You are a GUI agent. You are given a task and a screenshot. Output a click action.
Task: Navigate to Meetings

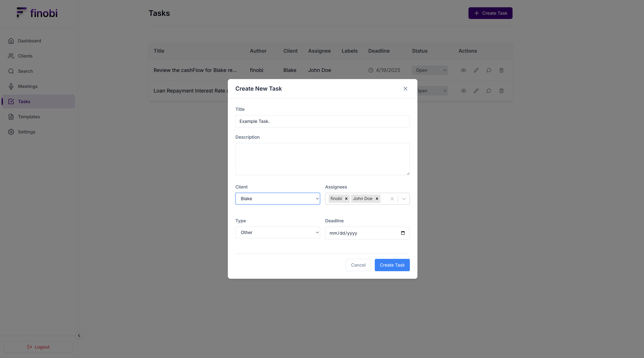(x=38, y=86)
